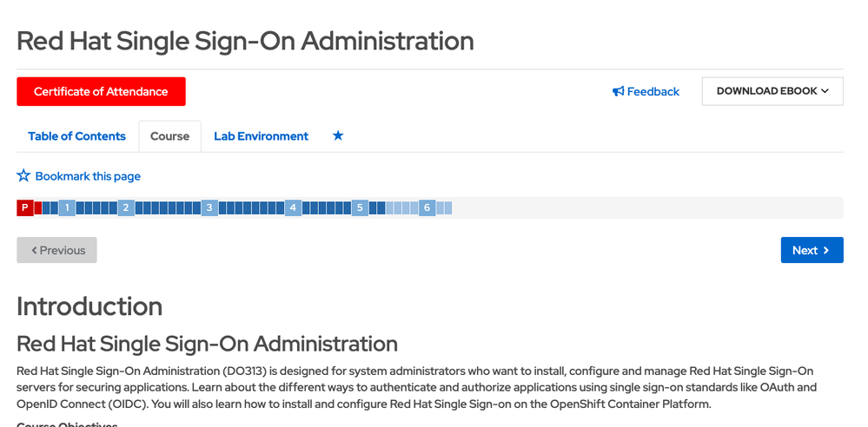
Task: Switch to the Table of Contents tab
Action: point(76,136)
